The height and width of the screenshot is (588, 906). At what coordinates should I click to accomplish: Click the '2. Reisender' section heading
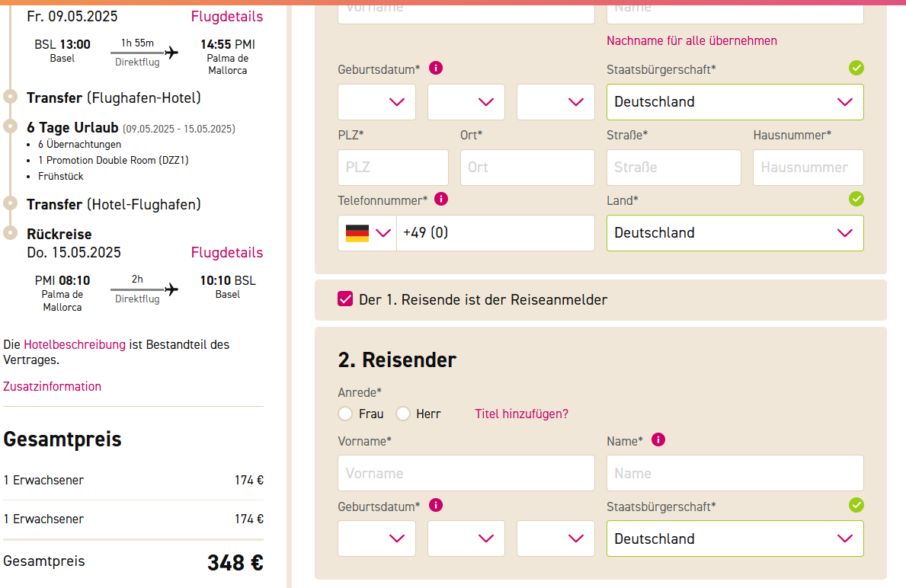tap(397, 360)
